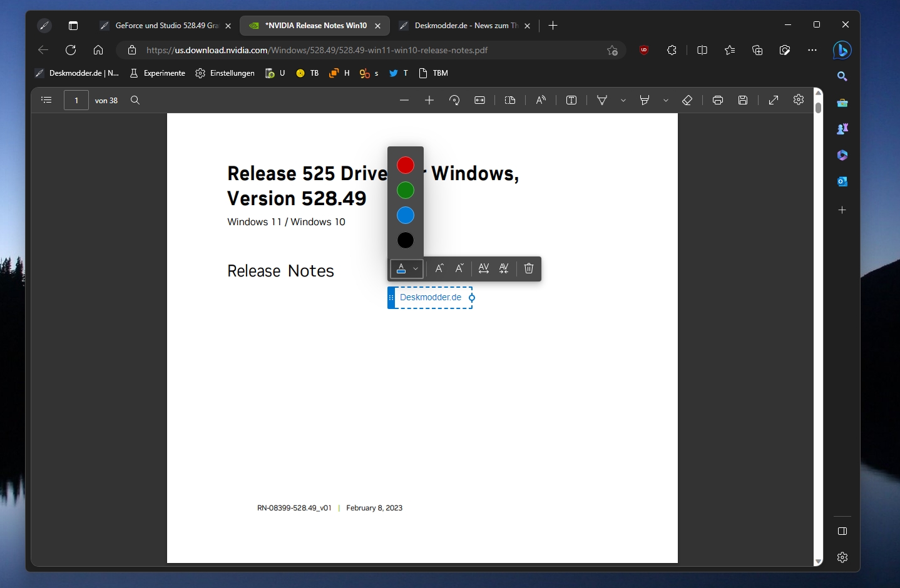900x588 pixels.
Task: Click the page number input field
Action: [x=76, y=100]
